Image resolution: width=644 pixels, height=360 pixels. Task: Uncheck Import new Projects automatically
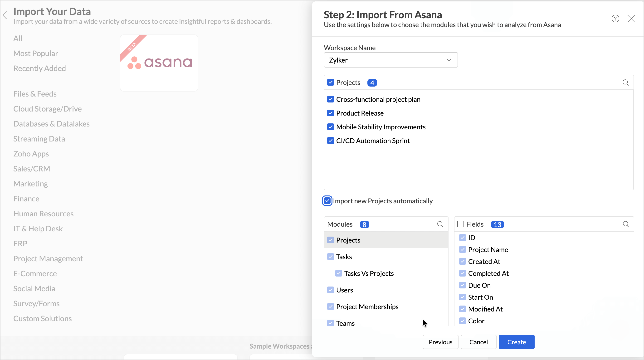pos(327,201)
